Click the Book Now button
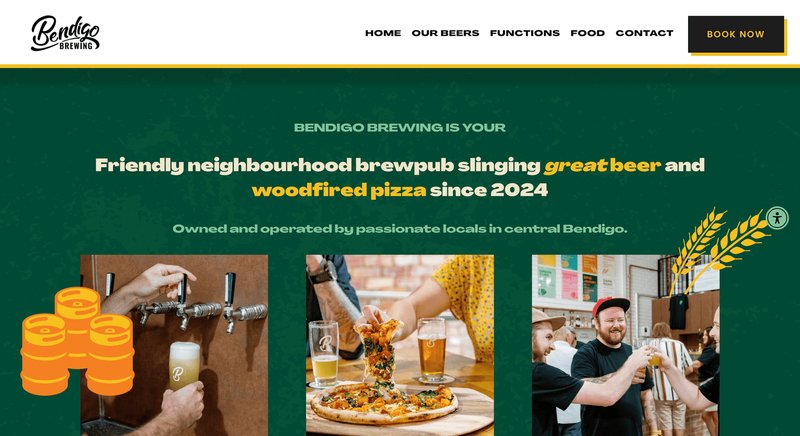Screen dimensions: 800x436 tap(736, 34)
